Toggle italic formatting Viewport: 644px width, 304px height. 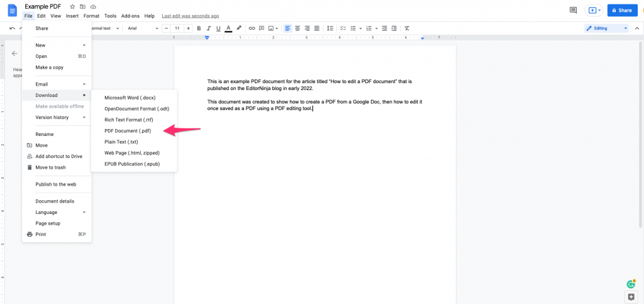pyautogui.click(x=209, y=28)
